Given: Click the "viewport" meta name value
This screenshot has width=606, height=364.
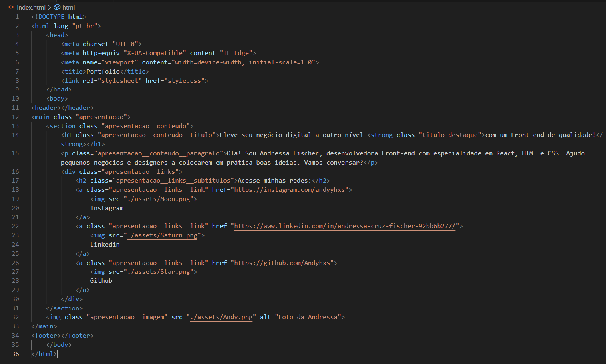Looking at the screenshot, I should (x=120, y=62).
